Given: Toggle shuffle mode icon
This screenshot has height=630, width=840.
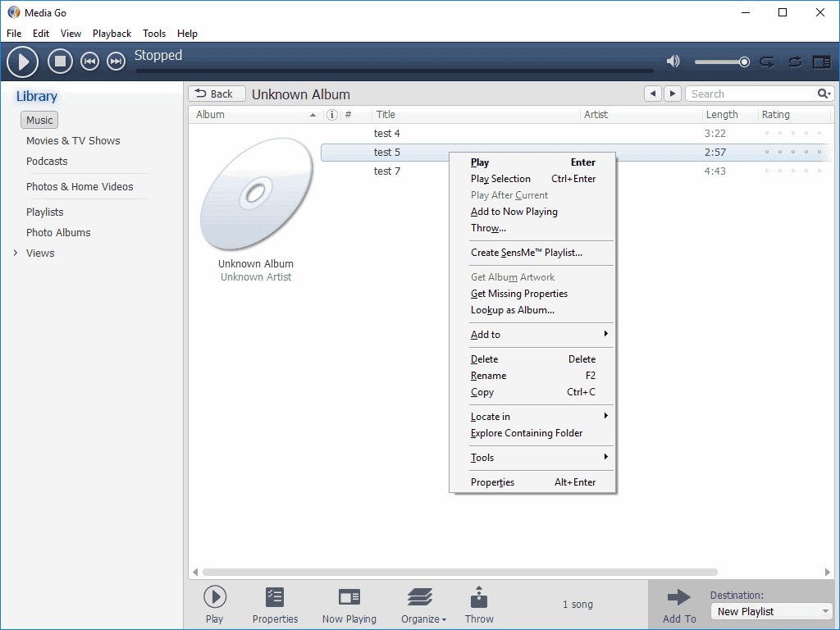Looking at the screenshot, I should click(795, 62).
